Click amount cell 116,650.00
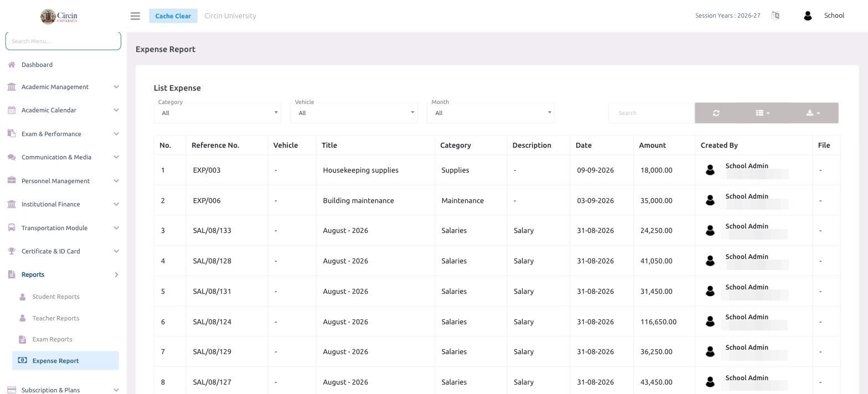The height and width of the screenshot is (394, 868). coord(658,322)
